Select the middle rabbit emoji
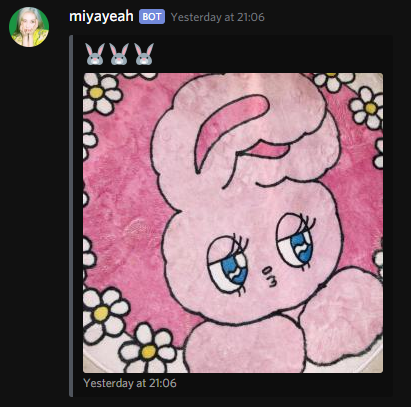411x407 pixels. click(x=119, y=54)
